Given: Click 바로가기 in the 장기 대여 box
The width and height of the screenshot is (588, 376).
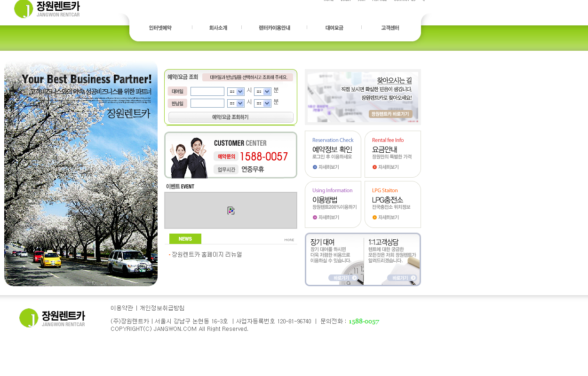Looking at the screenshot, I should coord(343,278).
